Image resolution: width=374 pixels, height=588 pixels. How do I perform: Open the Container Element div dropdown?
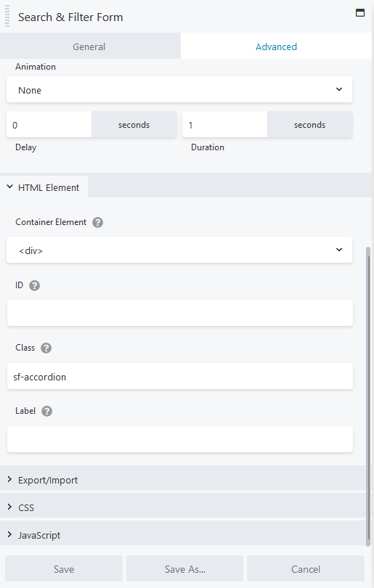click(x=179, y=250)
